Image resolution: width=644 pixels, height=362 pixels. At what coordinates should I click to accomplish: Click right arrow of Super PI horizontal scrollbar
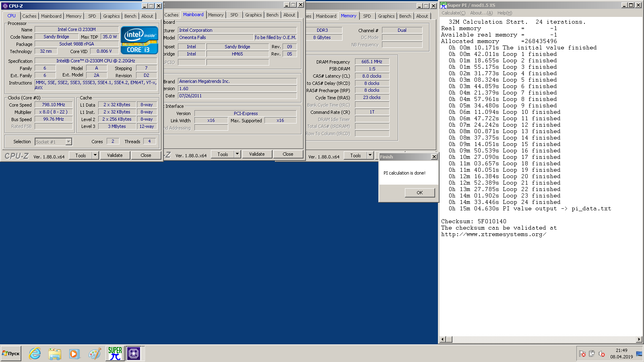[639, 339]
